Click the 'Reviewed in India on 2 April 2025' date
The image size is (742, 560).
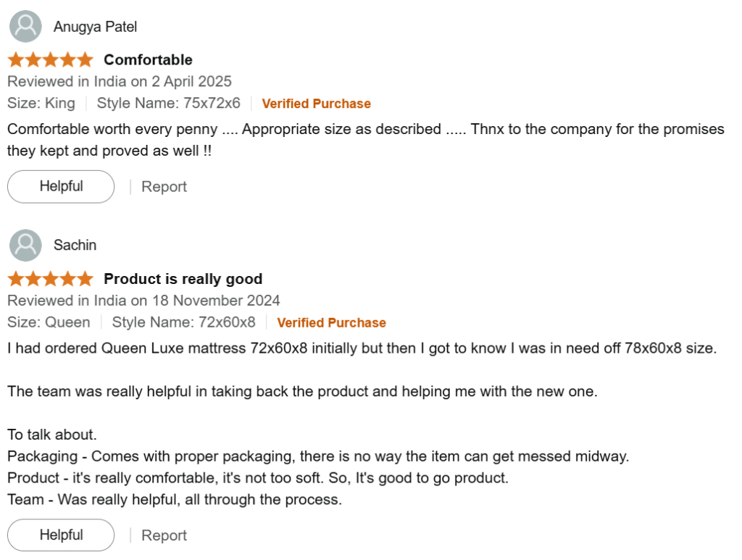tap(120, 81)
